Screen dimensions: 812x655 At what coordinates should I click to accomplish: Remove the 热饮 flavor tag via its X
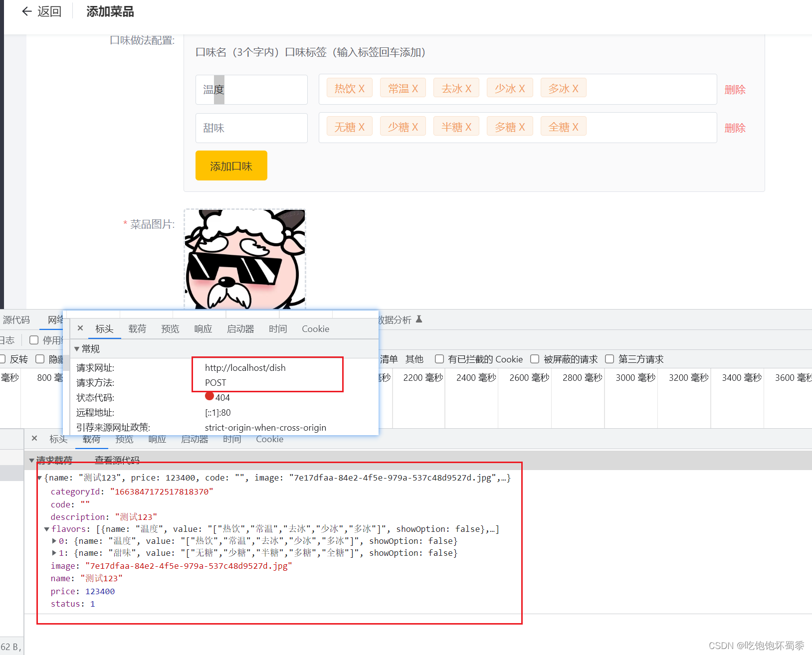pos(362,88)
